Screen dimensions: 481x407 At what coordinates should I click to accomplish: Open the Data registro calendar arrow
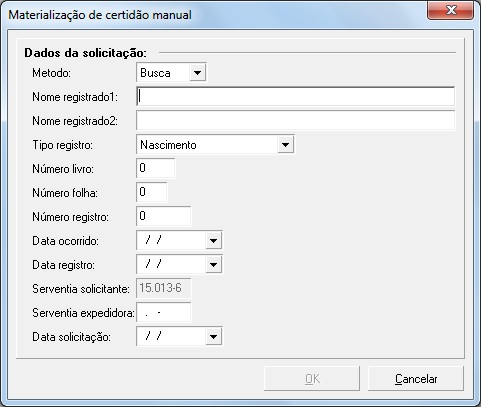pyautogui.click(x=213, y=264)
